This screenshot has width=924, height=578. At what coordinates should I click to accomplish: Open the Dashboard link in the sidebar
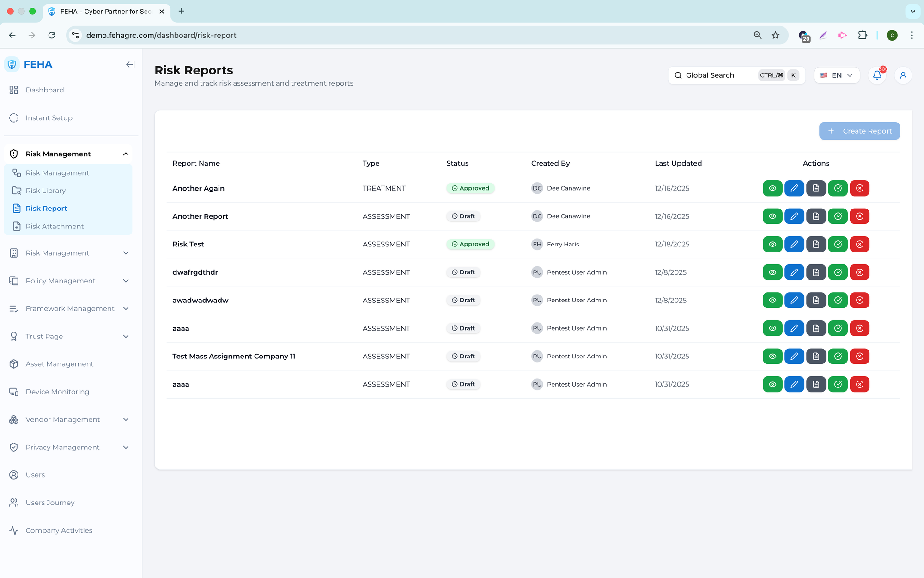click(44, 90)
